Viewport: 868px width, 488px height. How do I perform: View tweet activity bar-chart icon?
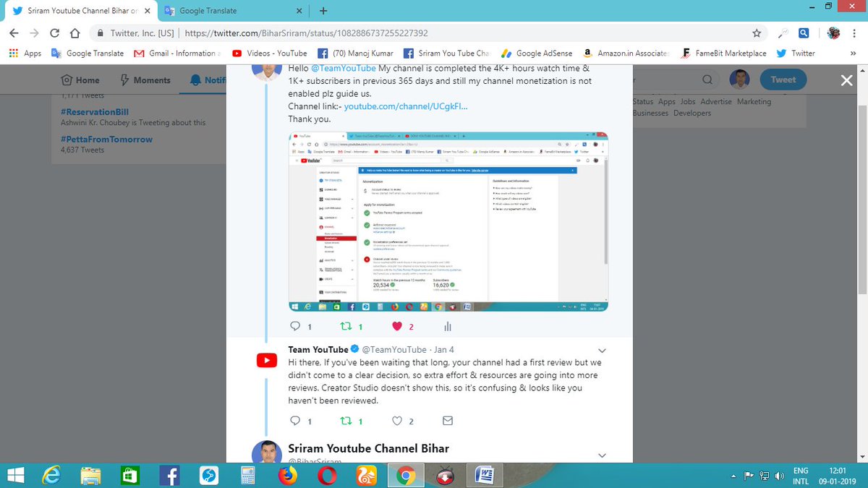pos(448,327)
